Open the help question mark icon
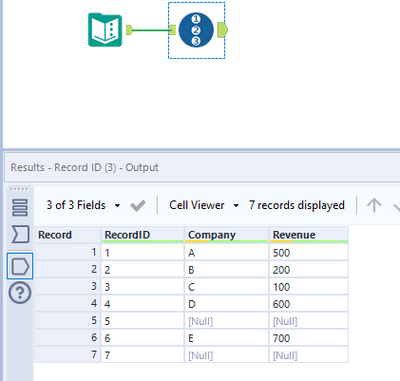This screenshot has height=381, width=400. coord(20,293)
